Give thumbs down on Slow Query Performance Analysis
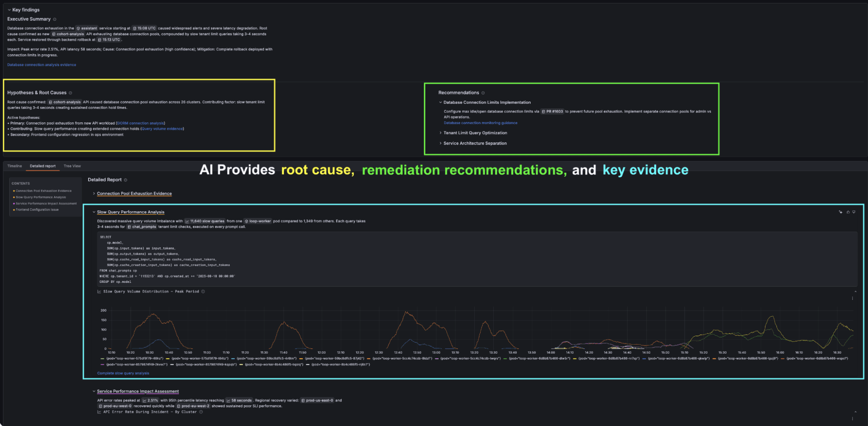This screenshot has height=426, width=868. (x=855, y=212)
